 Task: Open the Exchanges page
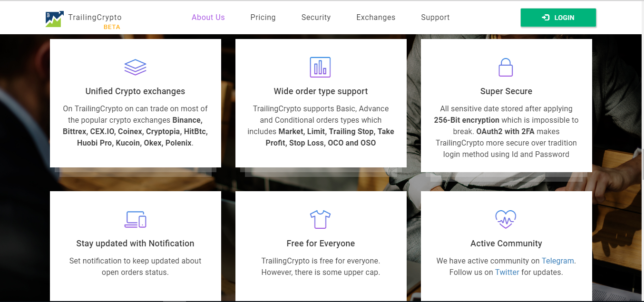point(376,17)
